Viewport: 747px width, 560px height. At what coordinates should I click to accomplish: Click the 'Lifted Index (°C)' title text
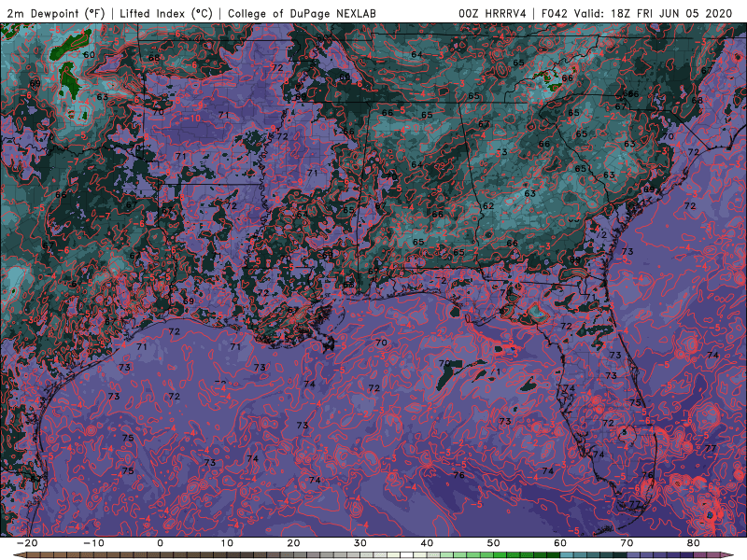coord(166,13)
